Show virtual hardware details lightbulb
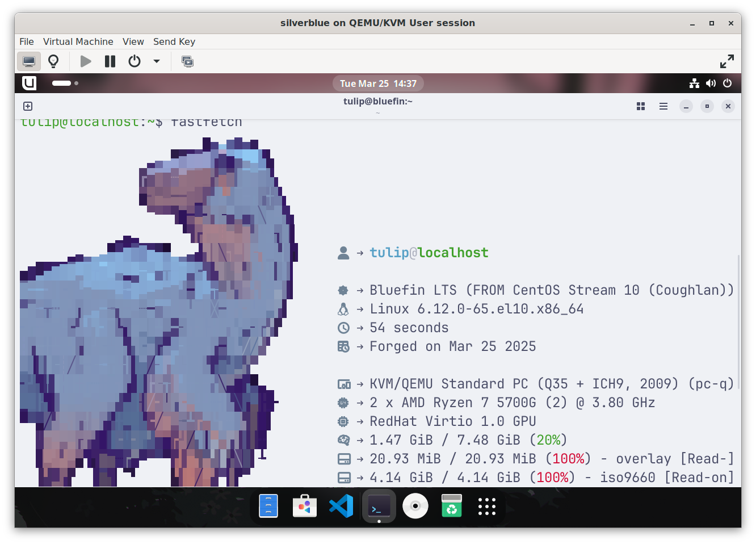The width and height of the screenshot is (756, 544). click(x=53, y=61)
